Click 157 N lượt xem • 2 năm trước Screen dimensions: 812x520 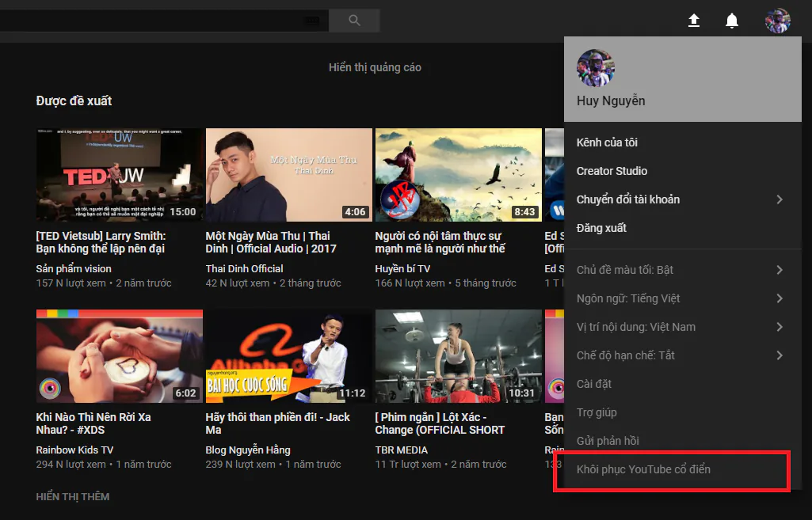pos(104,283)
